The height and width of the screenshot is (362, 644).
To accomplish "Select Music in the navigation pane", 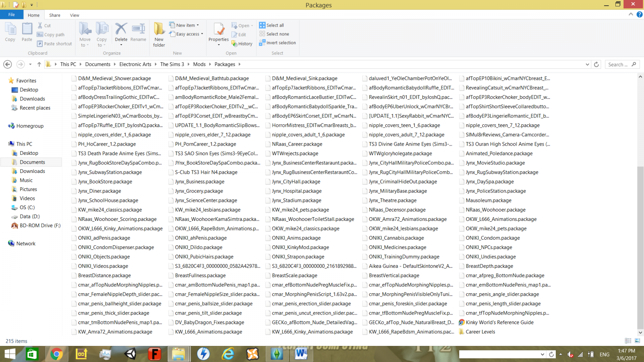I will [x=26, y=180].
